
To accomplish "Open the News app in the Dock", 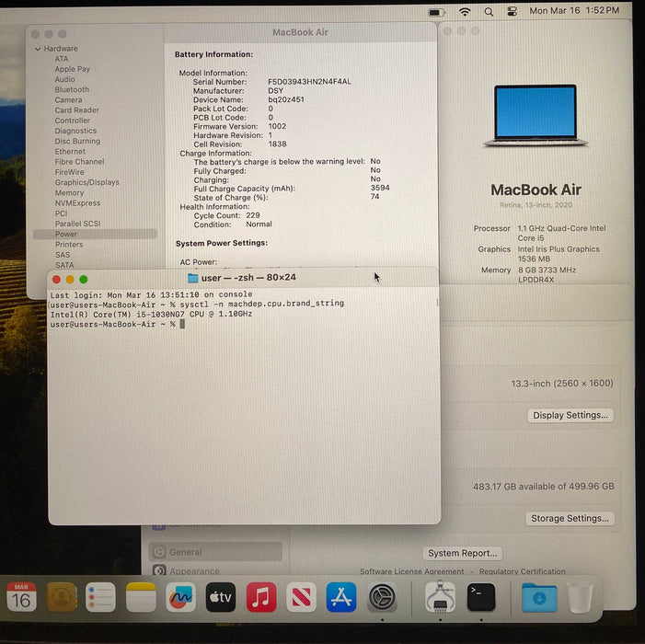I will pos(301,597).
